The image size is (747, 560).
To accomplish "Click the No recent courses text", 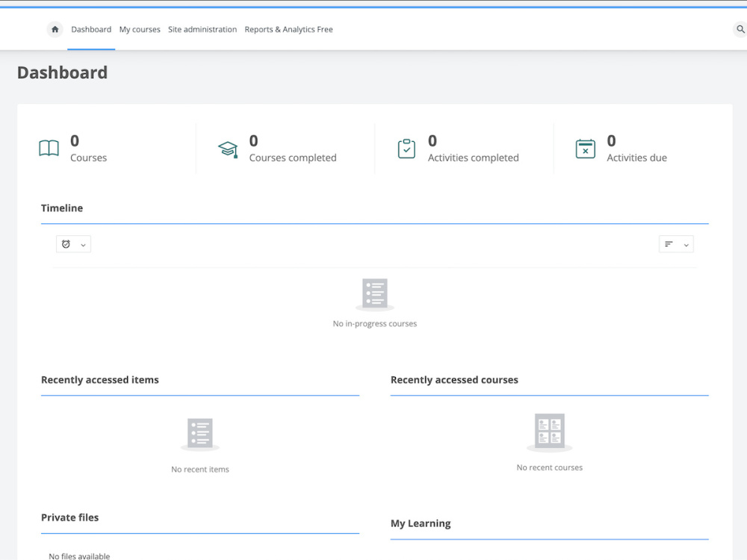I will pos(549,467).
